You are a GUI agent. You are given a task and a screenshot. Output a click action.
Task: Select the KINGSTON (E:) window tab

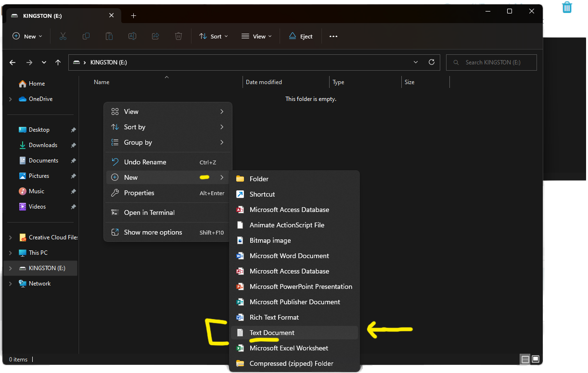63,15
